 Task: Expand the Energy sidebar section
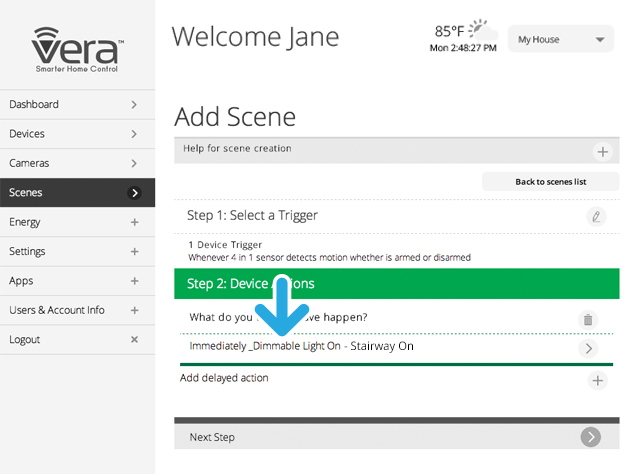[134, 222]
